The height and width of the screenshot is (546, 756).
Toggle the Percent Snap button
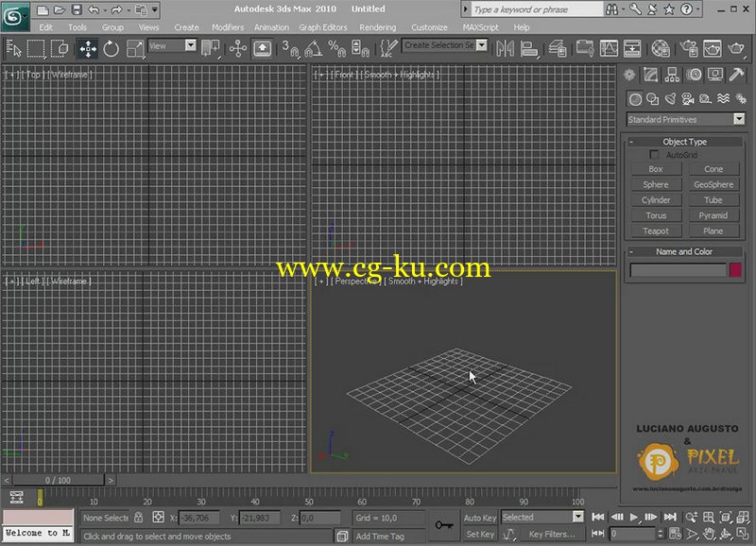[x=336, y=49]
